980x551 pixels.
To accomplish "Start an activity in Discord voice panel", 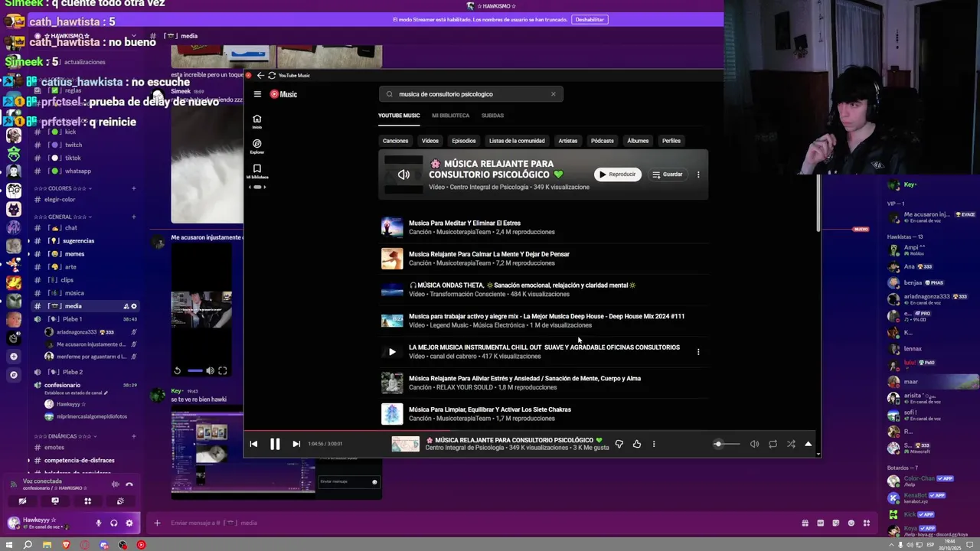I will coord(88,501).
